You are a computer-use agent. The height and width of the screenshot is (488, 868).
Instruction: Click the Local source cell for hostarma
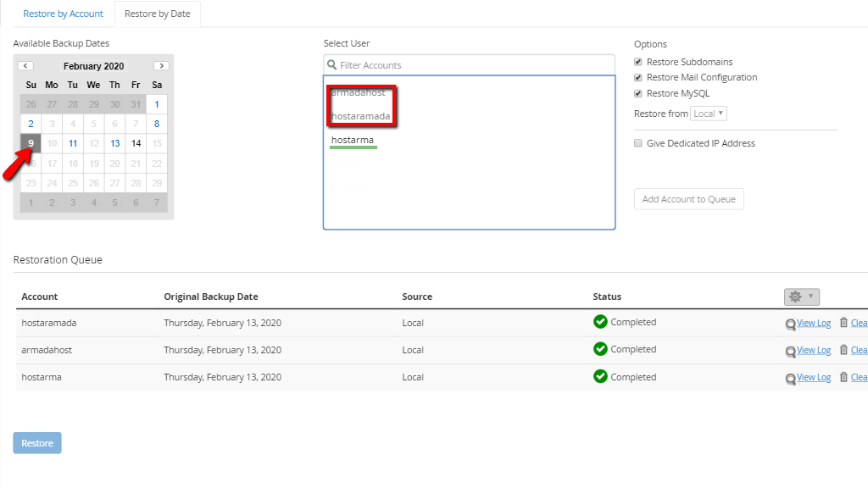coord(413,377)
